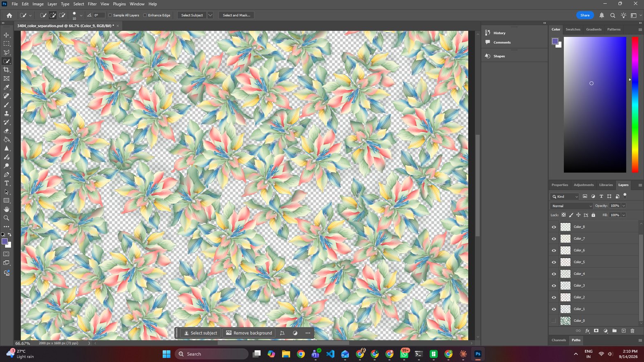
Task: Select the Color_5 layer thumbnail
Action: click(x=566, y=262)
